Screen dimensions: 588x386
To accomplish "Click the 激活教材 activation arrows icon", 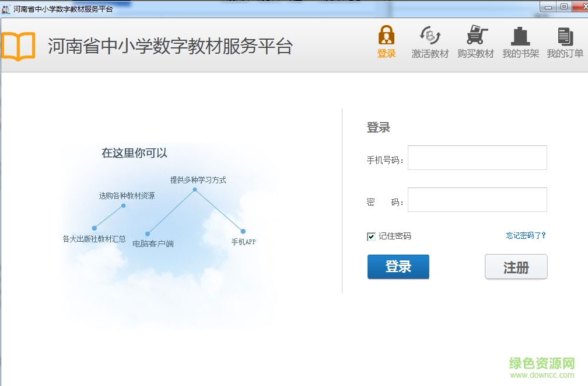I will tap(430, 34).
